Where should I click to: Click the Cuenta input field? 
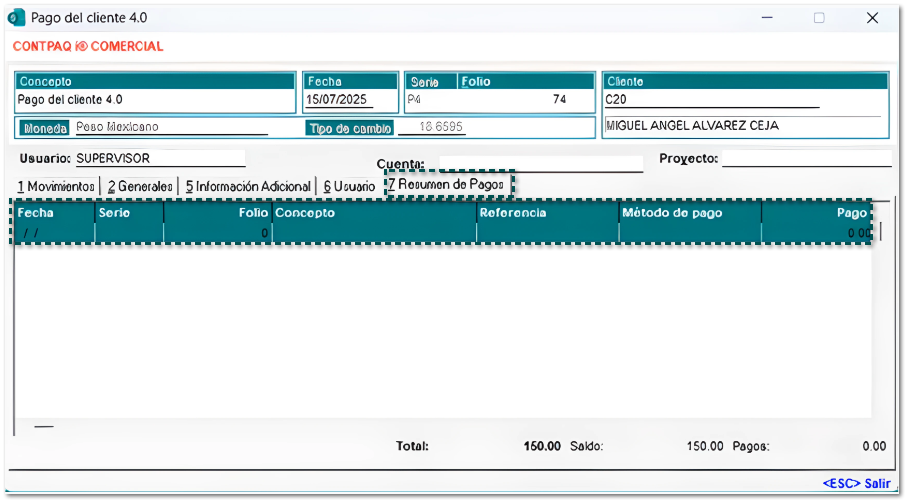[x=541, y=164]
